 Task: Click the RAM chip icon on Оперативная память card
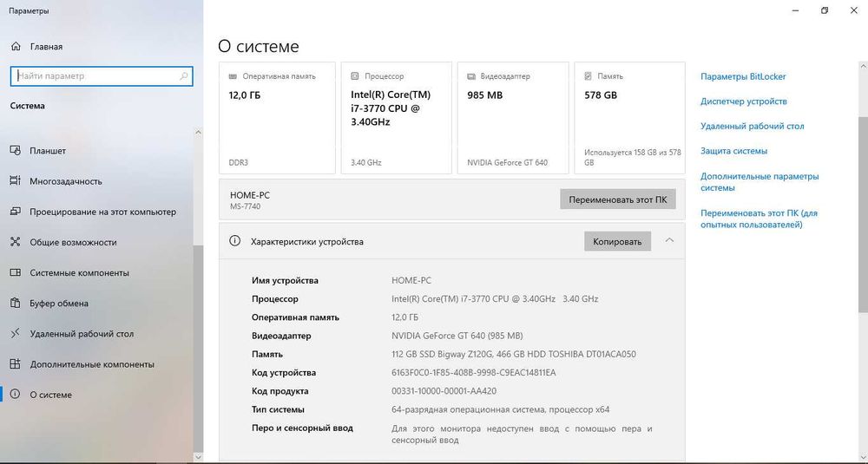tap(233, 76)
